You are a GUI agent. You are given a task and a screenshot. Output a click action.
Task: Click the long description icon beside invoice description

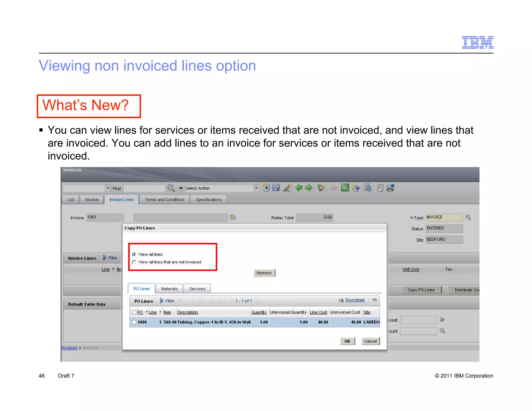click(x=232, y=217)
